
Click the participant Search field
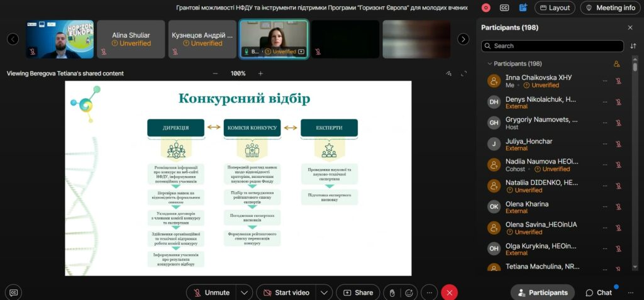[552, 46]
